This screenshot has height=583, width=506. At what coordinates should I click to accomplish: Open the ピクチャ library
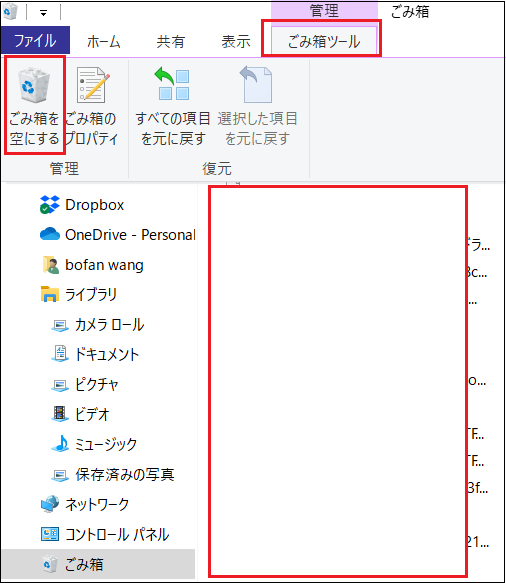coord(85,384)
